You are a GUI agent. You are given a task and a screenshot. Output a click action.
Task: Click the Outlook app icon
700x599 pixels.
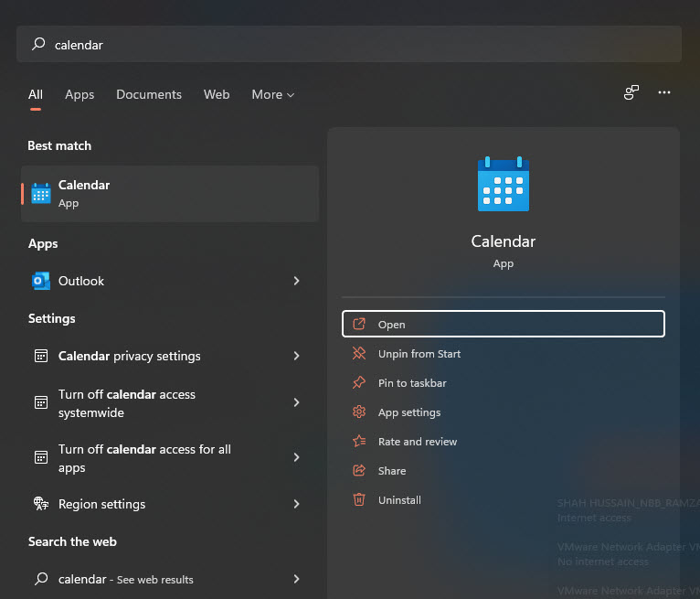point(41,281)
